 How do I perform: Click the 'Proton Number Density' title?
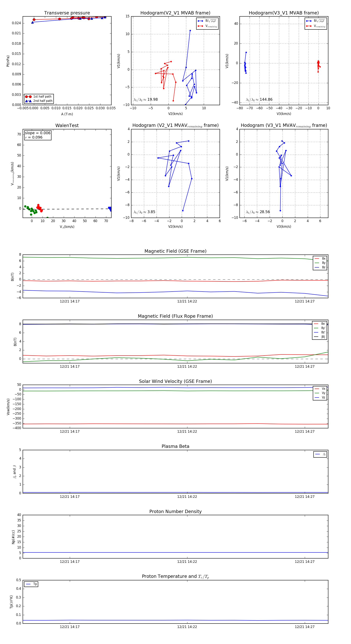[175, 511]
